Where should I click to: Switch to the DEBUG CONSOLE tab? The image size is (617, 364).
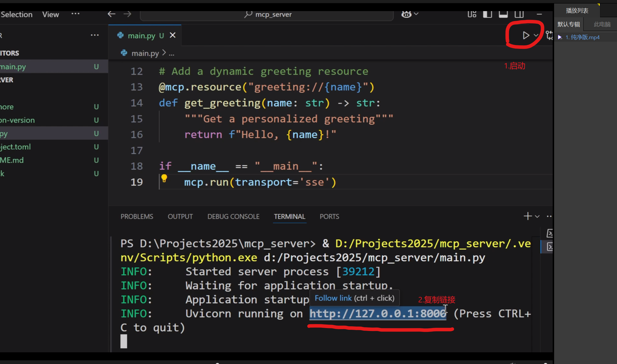coord(233,217)
